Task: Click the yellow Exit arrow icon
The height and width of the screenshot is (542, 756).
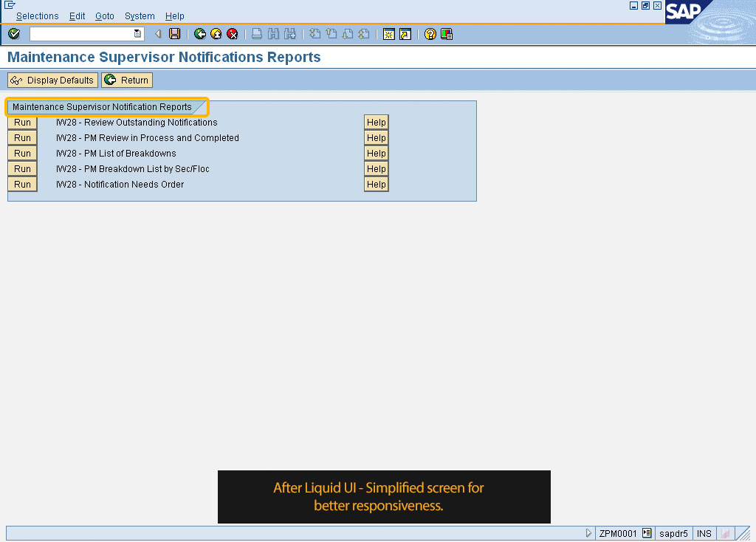Action: [216, 34]
